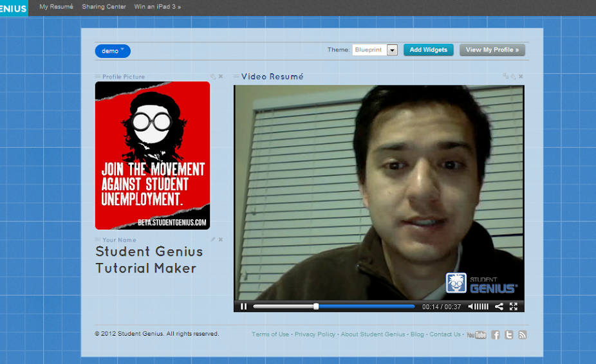Image resolution: width=596 pixels, height=364 pixels.
Task: Adjust the video volume bars
Action: tap(481, 306)
